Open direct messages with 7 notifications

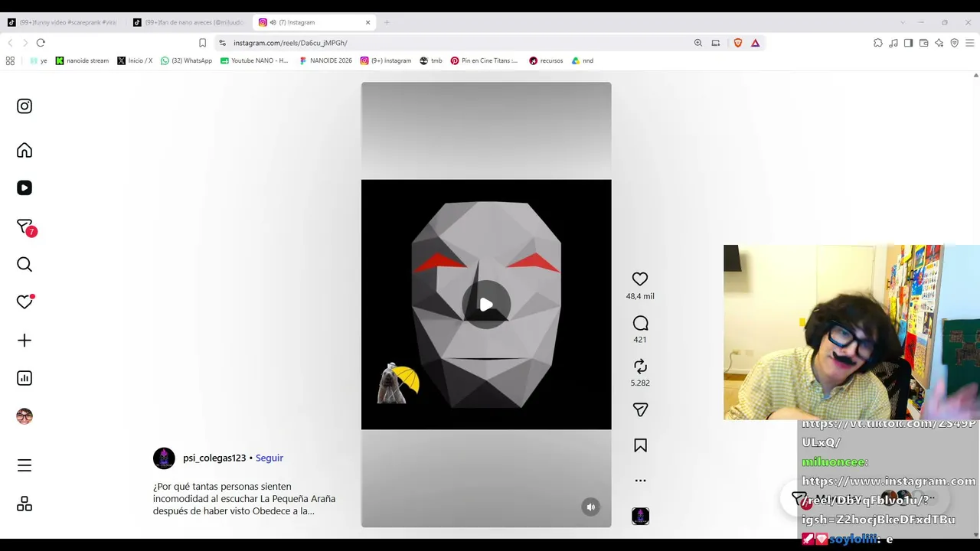coord(25,227)
